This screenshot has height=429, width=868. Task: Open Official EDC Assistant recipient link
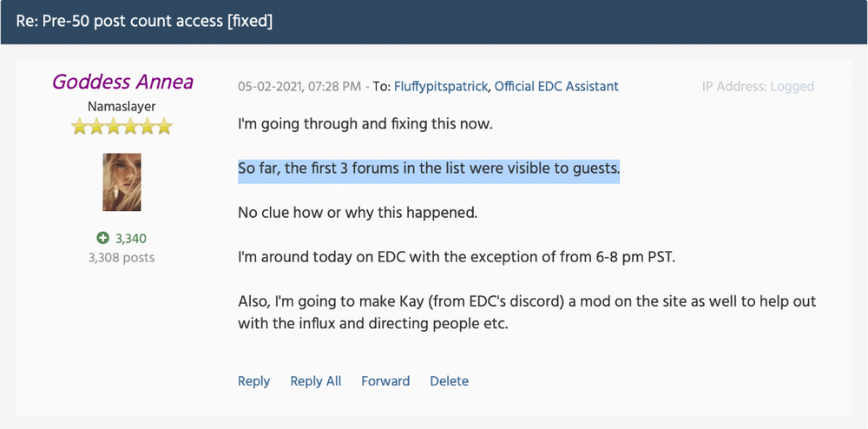pyautogui.click(x=556, y=86)
